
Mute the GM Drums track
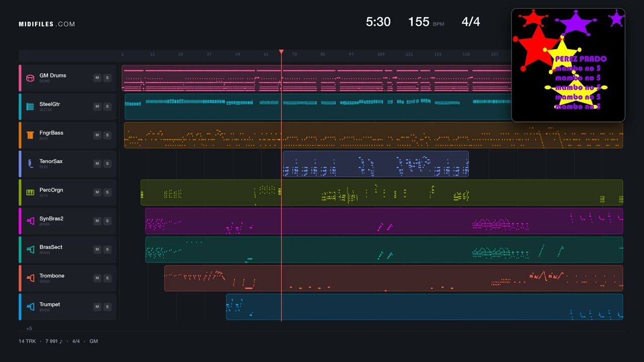[x=97, y=78]
